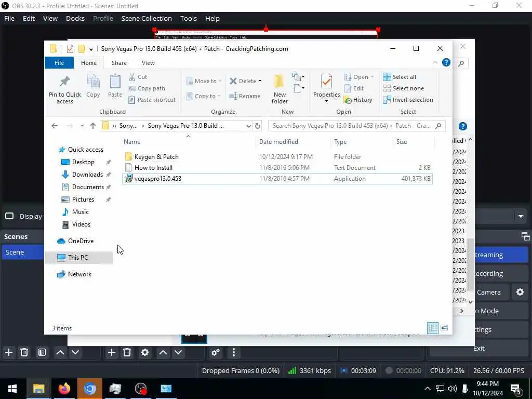Open the Keygen & Patch folder

[156, 157]
